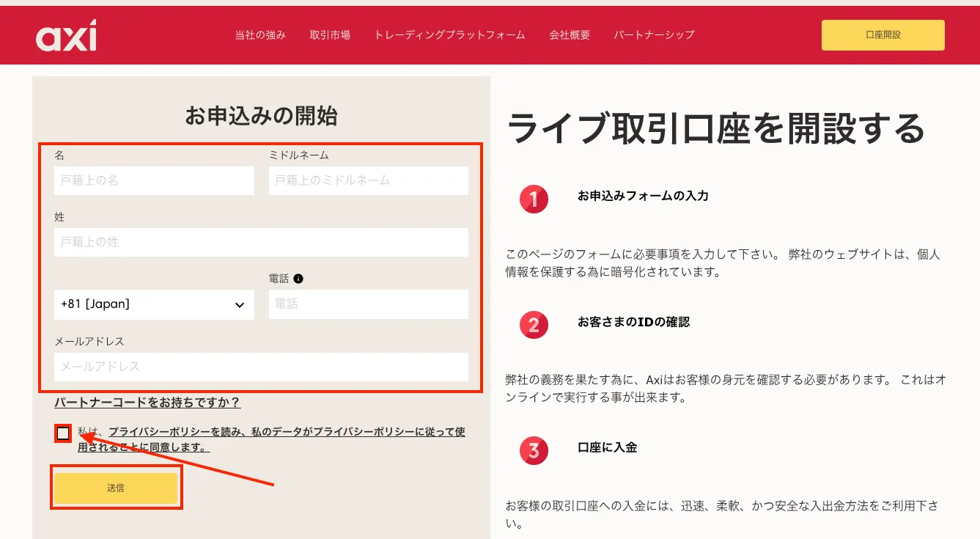The image size is (980, 539).
Task: Click the Axi logo
Action: point(66,35)
